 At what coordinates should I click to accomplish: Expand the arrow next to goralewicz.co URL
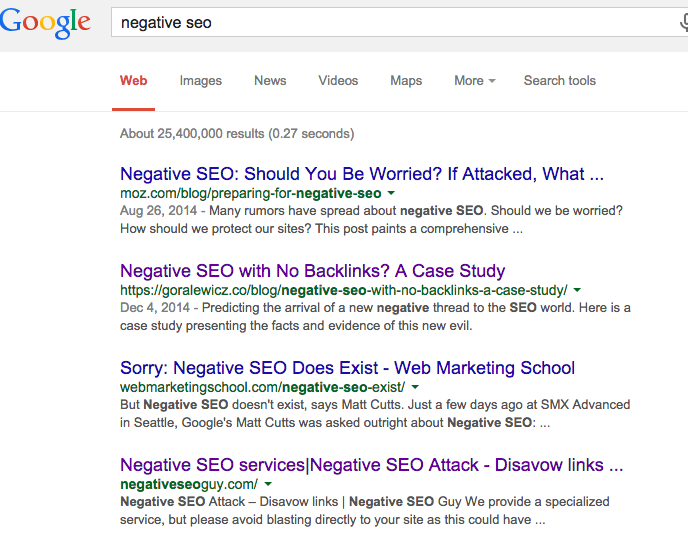(577, 290)
